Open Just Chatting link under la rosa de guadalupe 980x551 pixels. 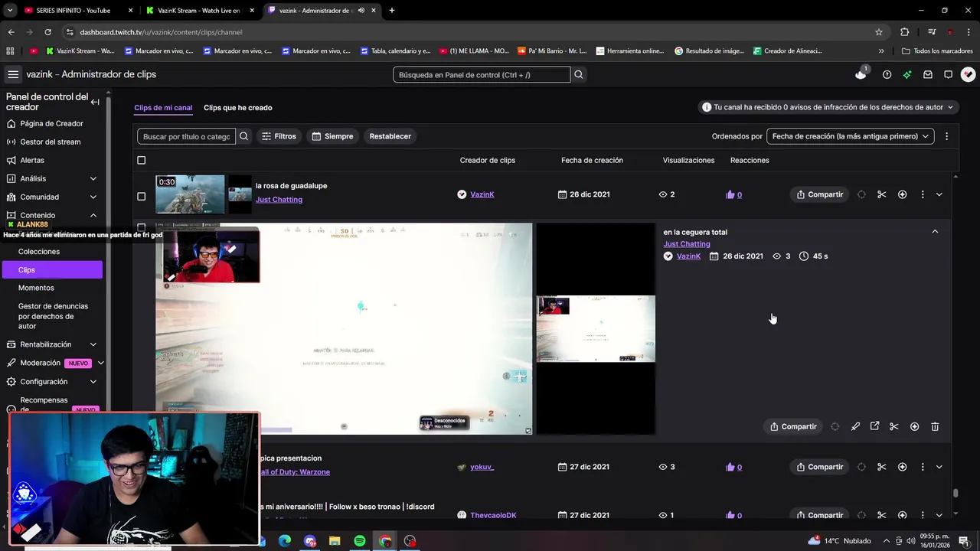279,200
